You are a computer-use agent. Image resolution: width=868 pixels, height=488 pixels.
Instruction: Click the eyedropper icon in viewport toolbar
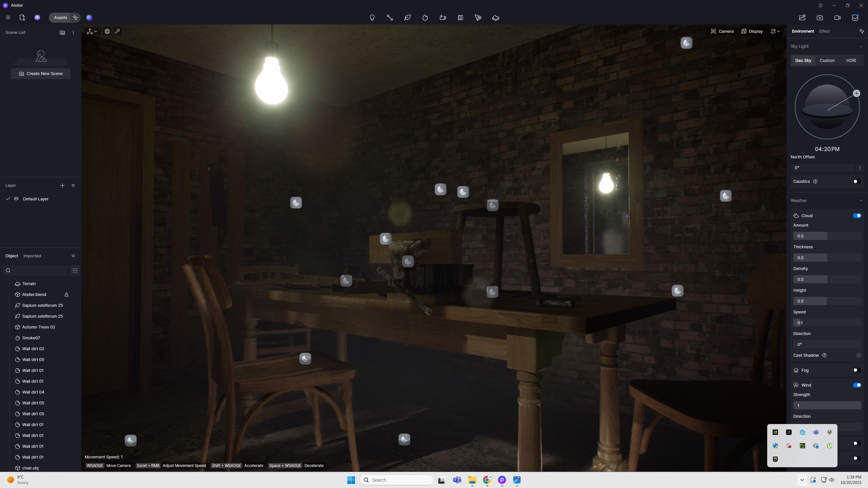[117, 31]
